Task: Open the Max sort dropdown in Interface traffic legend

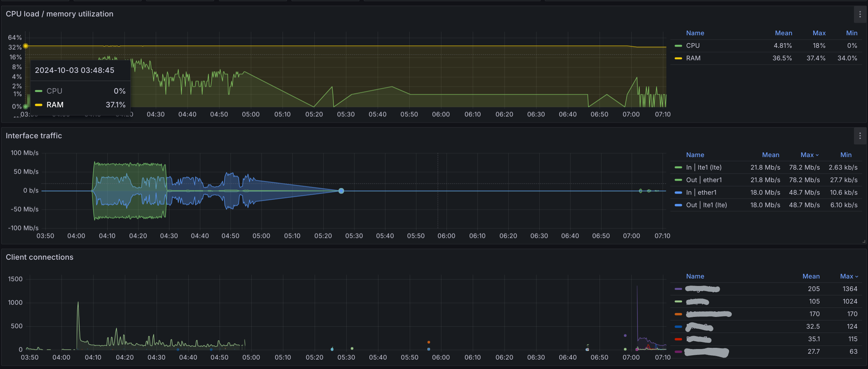Action: click(x=809, y=155)
